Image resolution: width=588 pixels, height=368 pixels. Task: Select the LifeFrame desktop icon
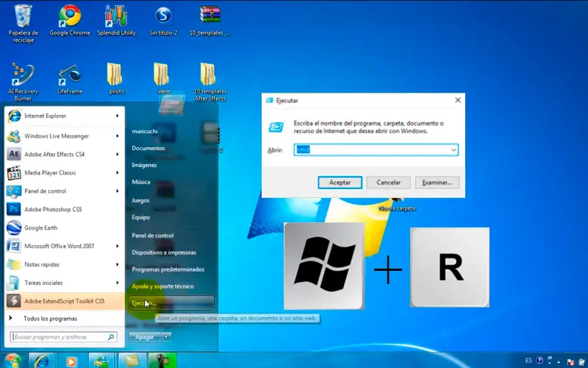[x=70, y=78]
